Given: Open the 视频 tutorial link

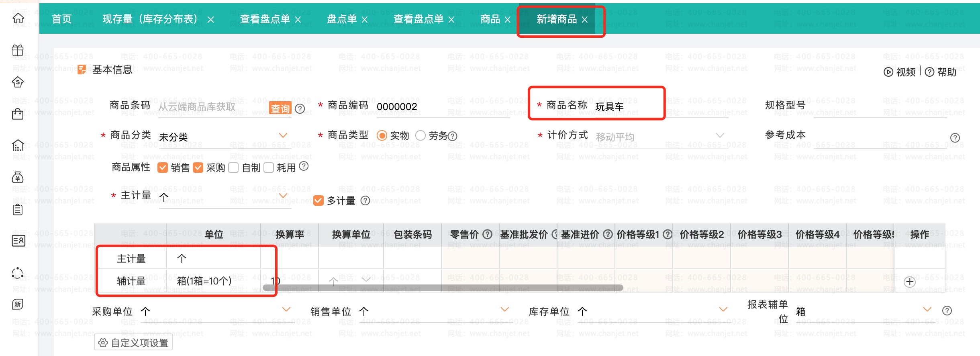Looking at the screenshot, I should [x=900, y=72].
